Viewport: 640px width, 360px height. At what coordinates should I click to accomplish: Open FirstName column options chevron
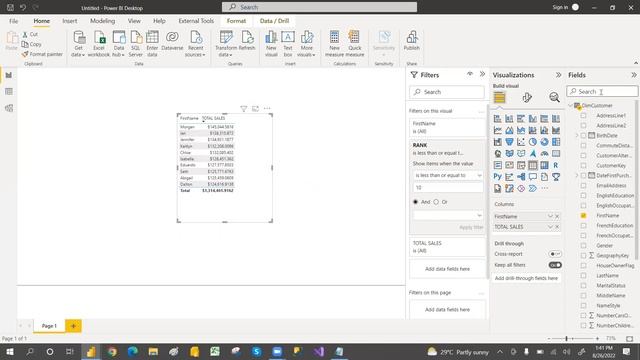click(550, 216)
